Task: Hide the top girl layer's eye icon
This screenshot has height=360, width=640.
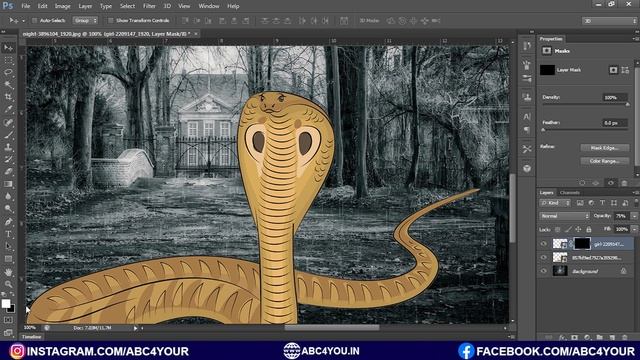Action: (x=543, y=244)
